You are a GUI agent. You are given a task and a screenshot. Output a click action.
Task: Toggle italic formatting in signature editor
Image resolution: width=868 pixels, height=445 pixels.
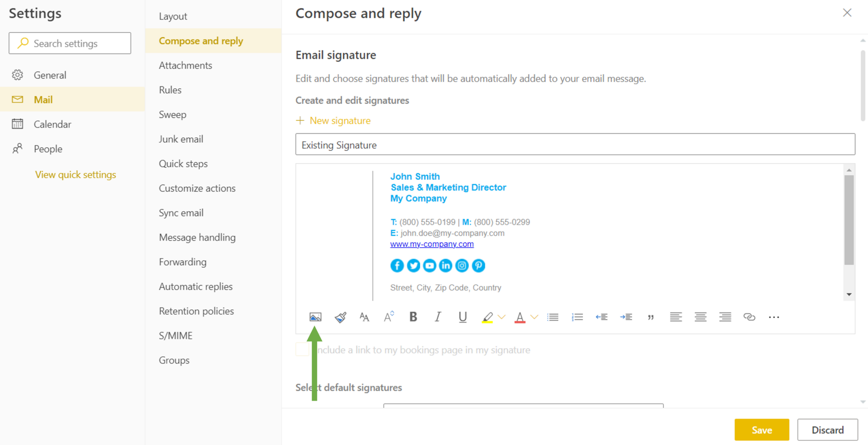pos(438,317)
